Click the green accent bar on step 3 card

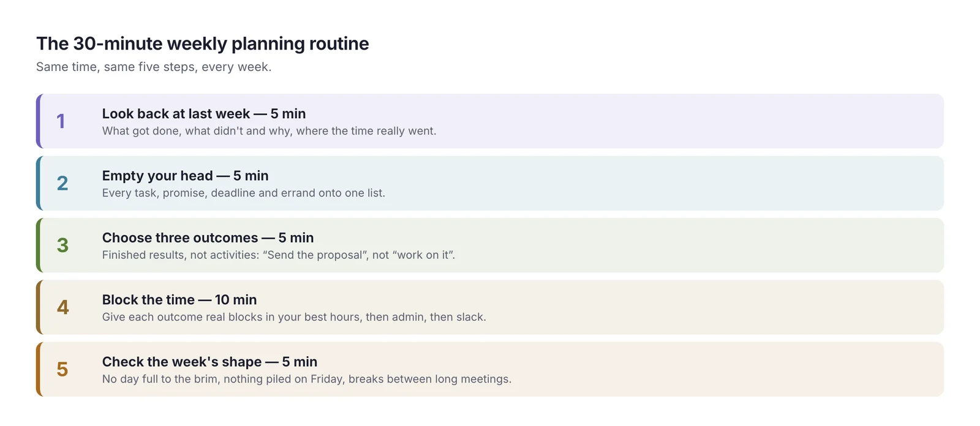pos(39,245)
